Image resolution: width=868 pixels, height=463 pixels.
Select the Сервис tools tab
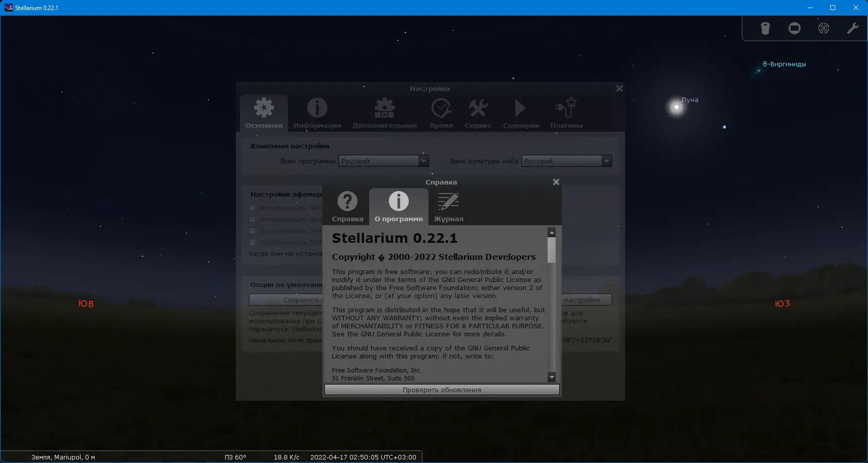[x=478, y=113]
